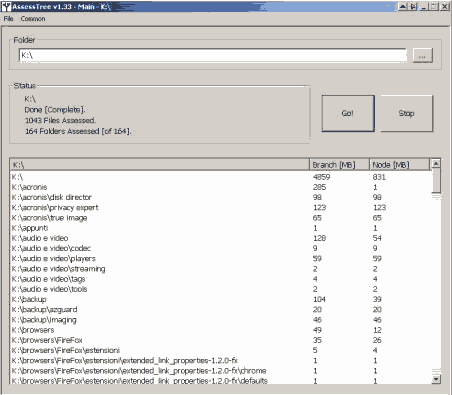This screenshot has height=395, width=452.
Task: Click branch size 4859 for K:\
Action: [321, 177]
